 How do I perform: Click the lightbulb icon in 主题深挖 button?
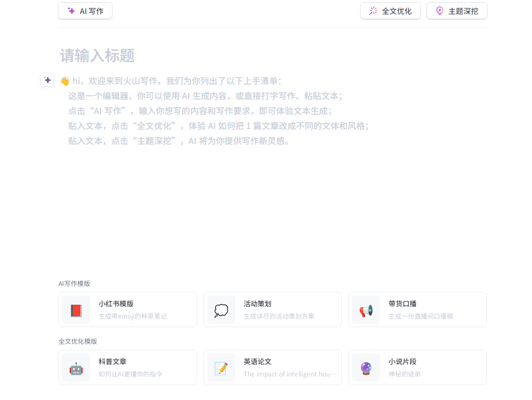(440, 10)
